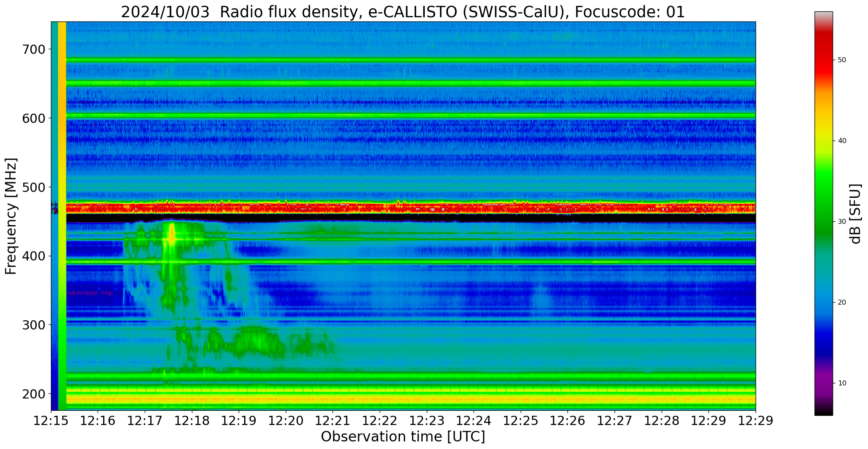Viewport: 868px width, 449px height.
Task: Click the 12:28 time tick label
Action: tap(662, 421)
